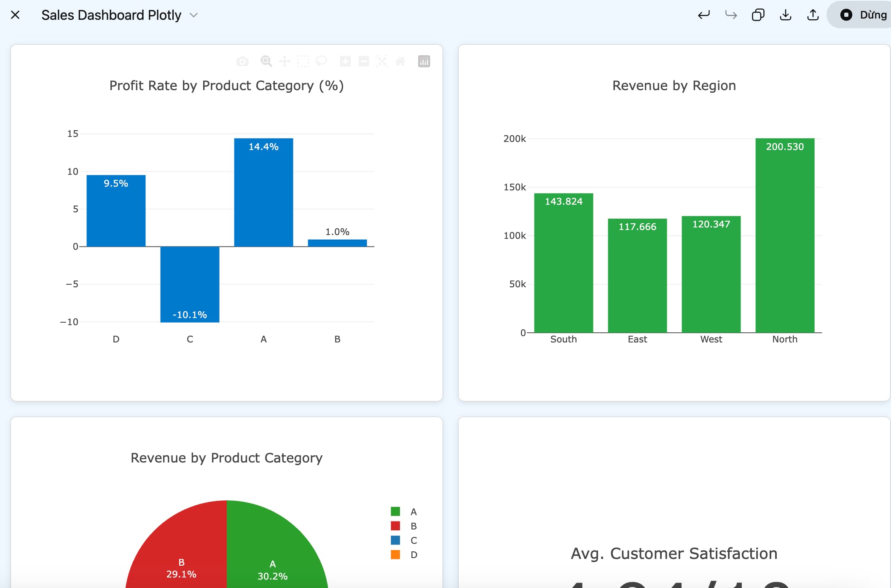
Task: Click the orange D legend color swatch
Action: point(395,555)
